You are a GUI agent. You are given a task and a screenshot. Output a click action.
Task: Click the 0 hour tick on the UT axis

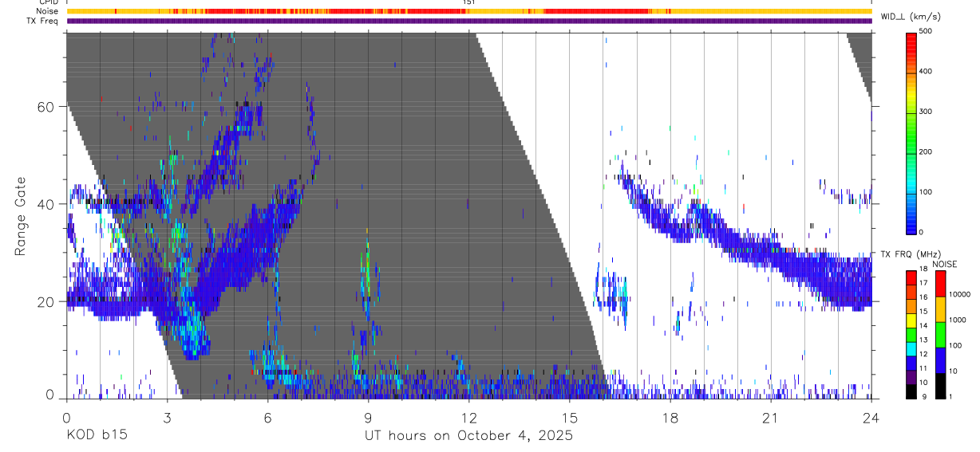coord(66,416)
